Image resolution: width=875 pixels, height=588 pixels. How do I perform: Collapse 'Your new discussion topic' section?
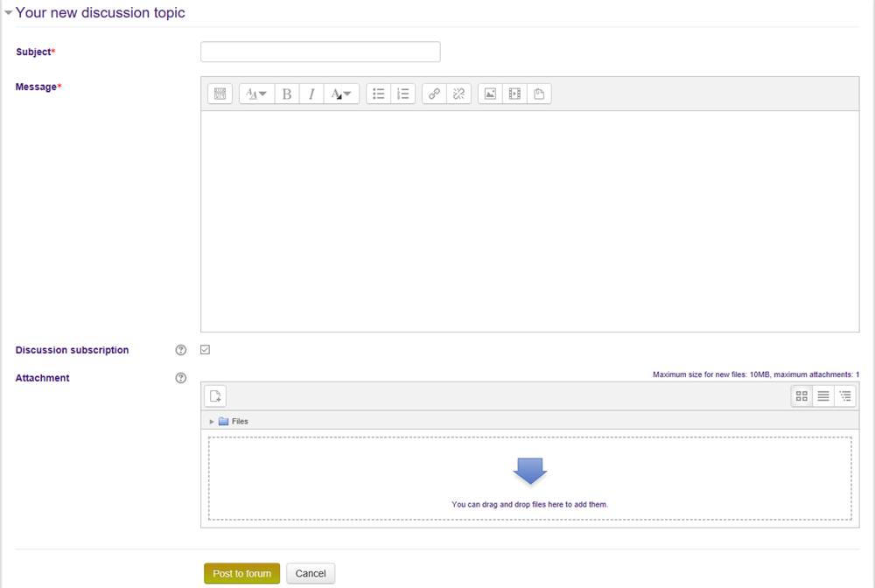pos(9,13)
